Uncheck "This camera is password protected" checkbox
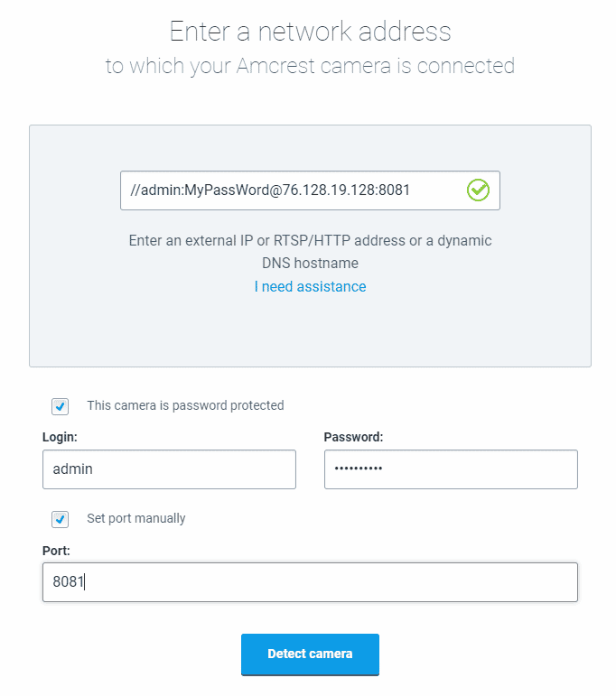Image resolution: width=616 pixels, height=696 pixels. pos(61,406)
